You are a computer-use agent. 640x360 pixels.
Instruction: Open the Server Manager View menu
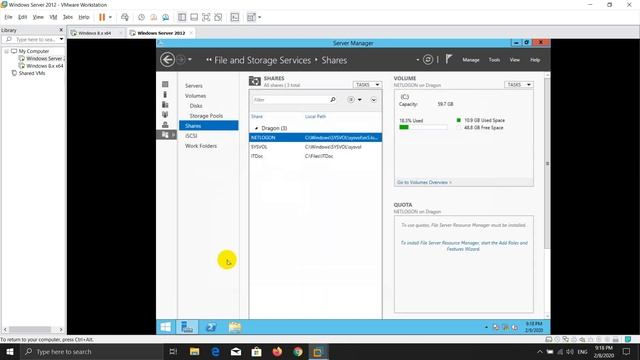click(x=515, y=60)
